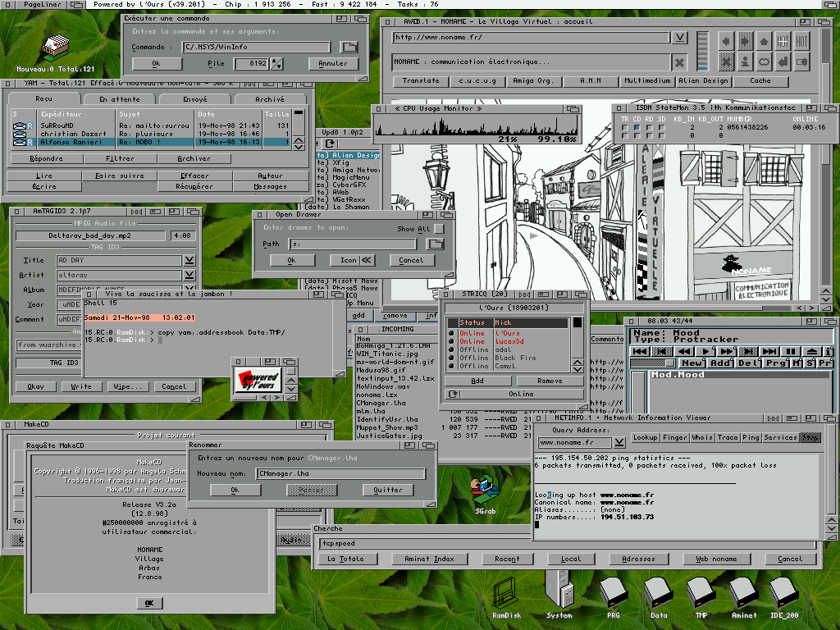This screenshot has width=840, height=630.
Task: Click the status dot next to Lucas3d
Action: (x=450, y=341)
